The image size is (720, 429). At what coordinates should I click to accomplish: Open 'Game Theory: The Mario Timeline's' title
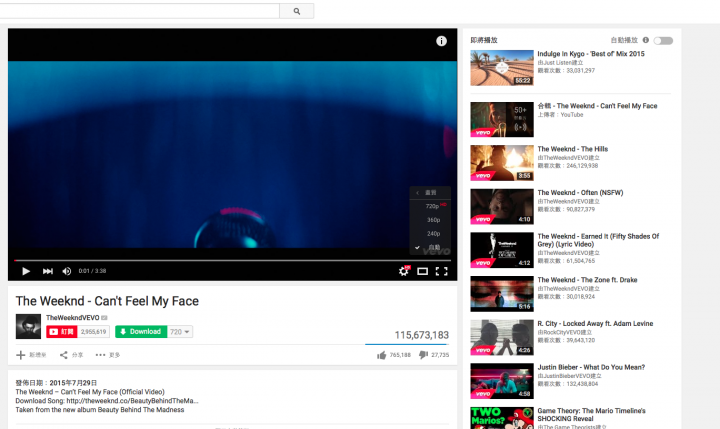tap(591, 414)
